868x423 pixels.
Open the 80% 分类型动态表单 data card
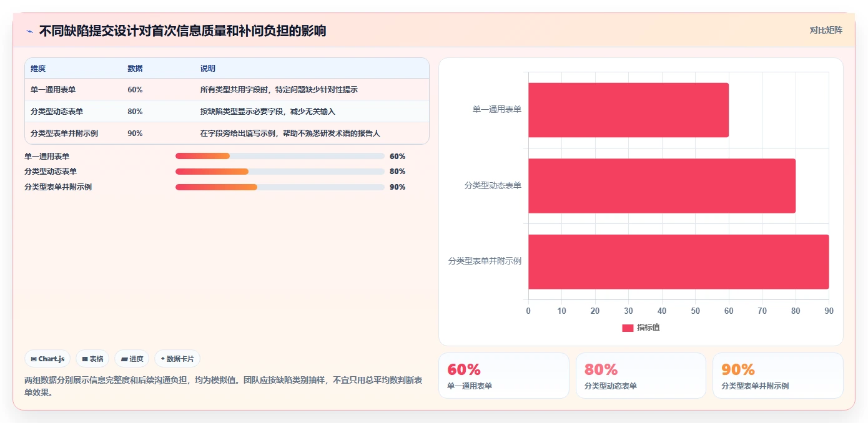641,376
